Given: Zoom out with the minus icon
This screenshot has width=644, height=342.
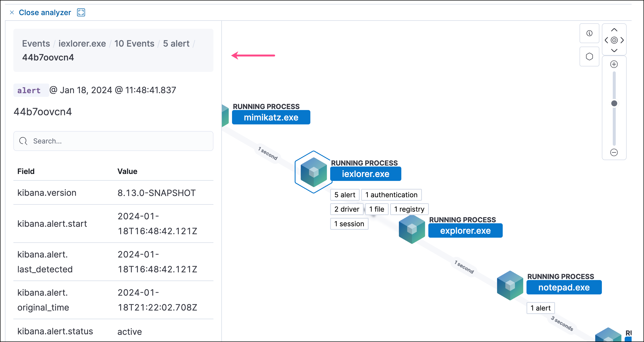Looking at the screenshot, I should 614,152.
